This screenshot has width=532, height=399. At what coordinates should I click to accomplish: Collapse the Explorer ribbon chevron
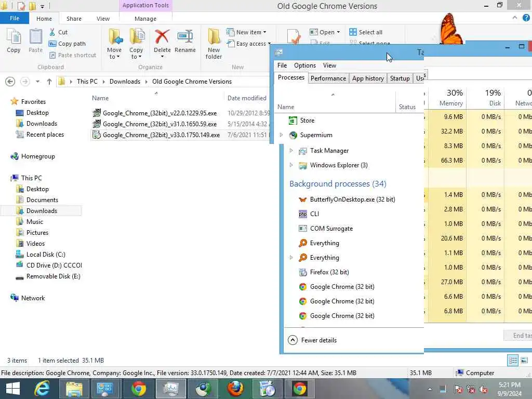[515, 18]
